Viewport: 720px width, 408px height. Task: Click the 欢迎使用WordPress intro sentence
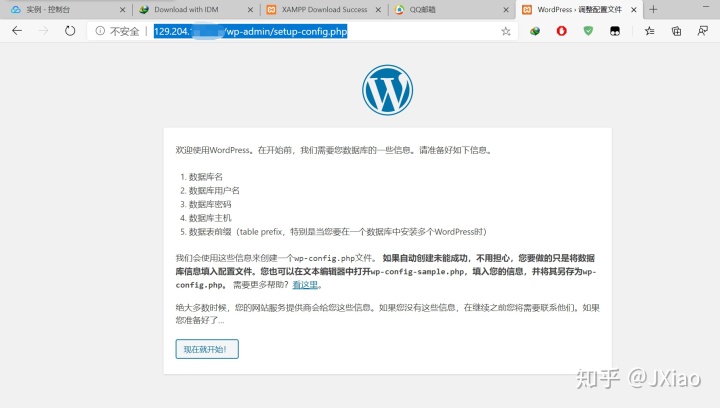coord(334,150)
